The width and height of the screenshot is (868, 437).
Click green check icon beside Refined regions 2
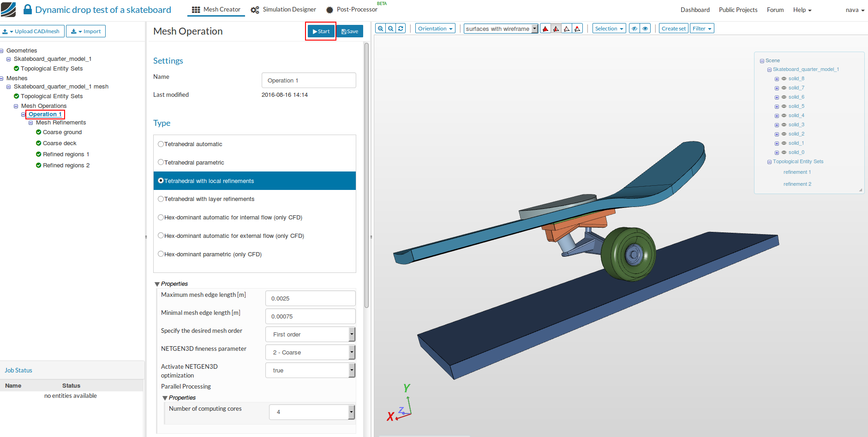pyautogui.click(x=39, y=165)
